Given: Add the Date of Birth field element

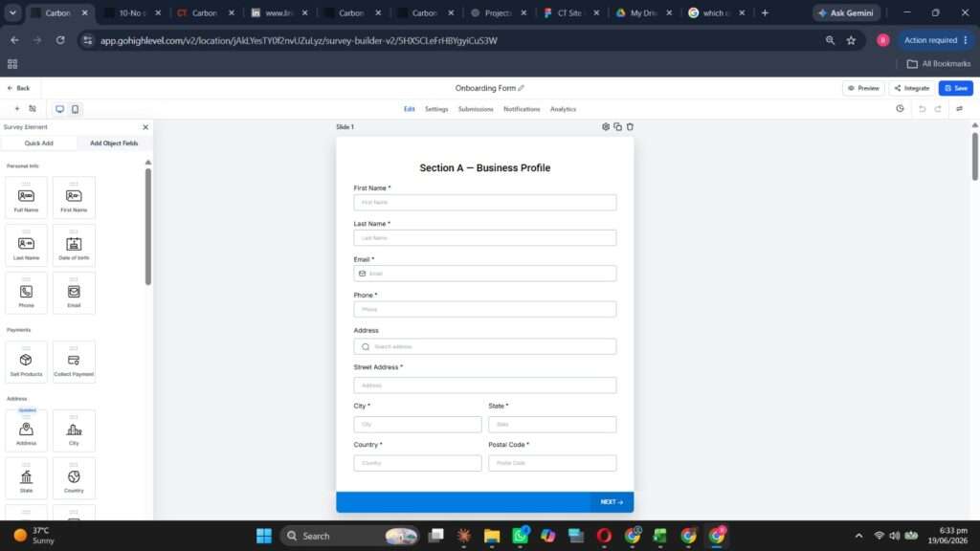Looking at the screenshot, I should click(x=74, y=245).
